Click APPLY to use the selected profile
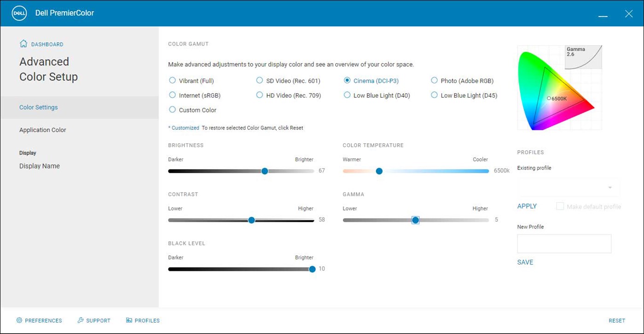The image size is (644, 334). point(527,206)
